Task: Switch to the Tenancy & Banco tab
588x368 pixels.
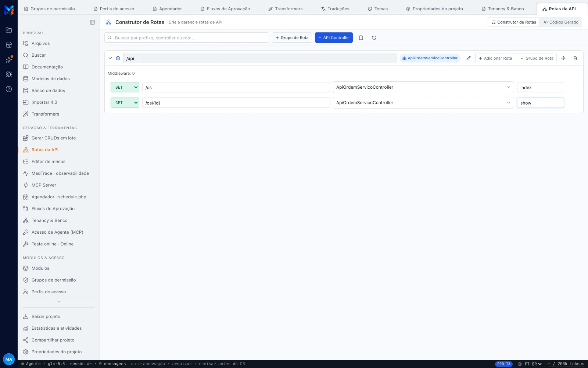Action: point(503,9)
